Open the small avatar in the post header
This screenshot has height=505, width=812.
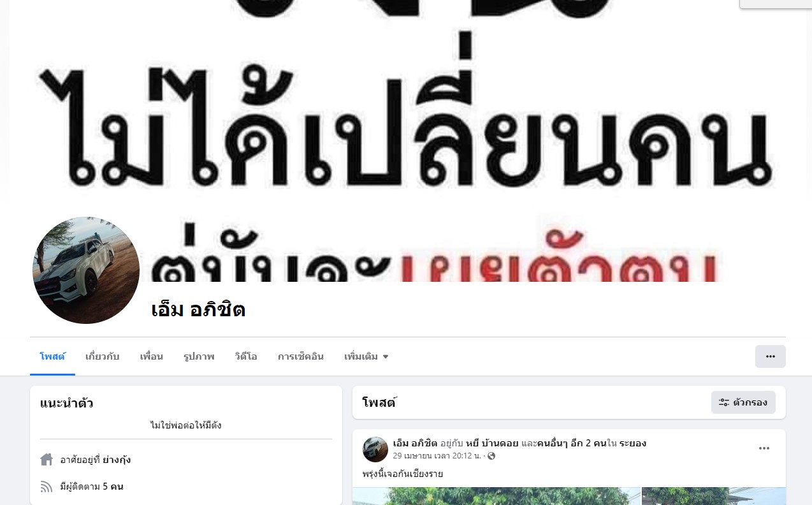point(375,450)
